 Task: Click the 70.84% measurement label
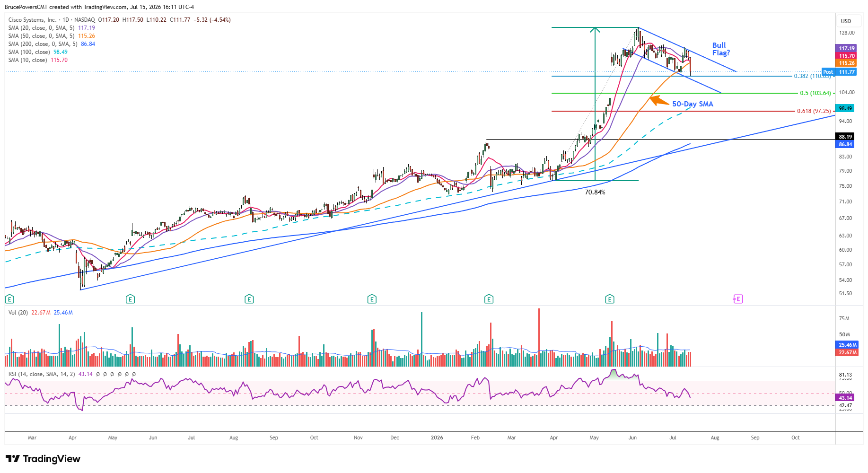pyautogui.click(x=595, y=192)
